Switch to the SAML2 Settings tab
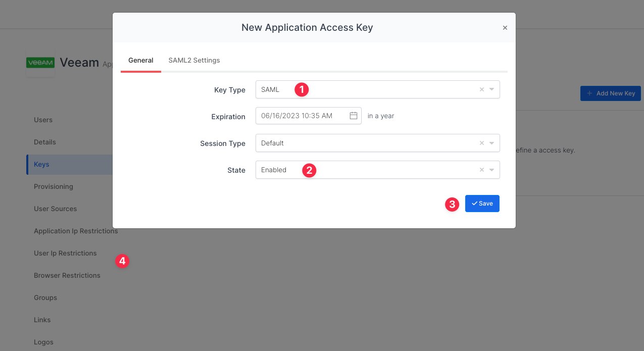The height and width of the screenshot is (351, 644). click(x=194, y=60)
